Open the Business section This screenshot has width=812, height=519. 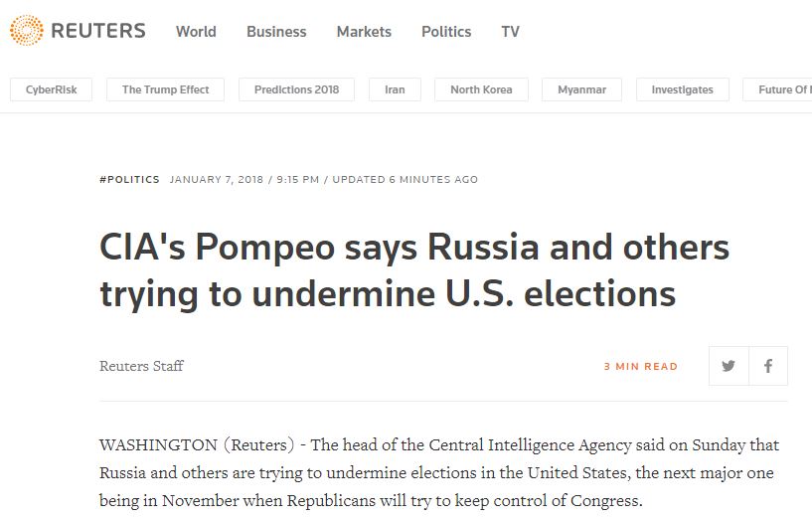point(276,31)
